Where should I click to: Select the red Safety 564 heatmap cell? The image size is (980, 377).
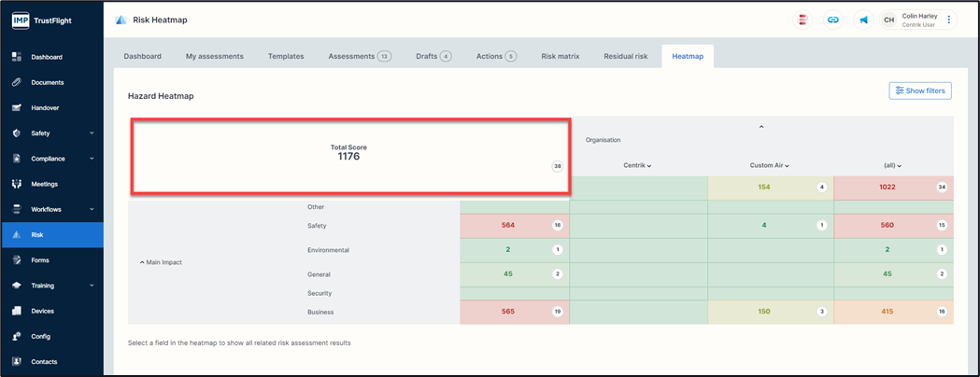514,226
